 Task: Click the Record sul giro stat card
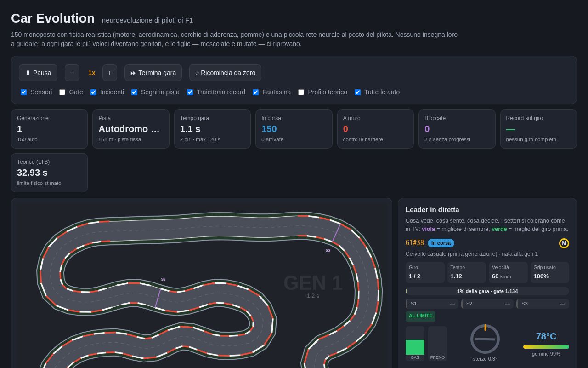tap(538, 129)
